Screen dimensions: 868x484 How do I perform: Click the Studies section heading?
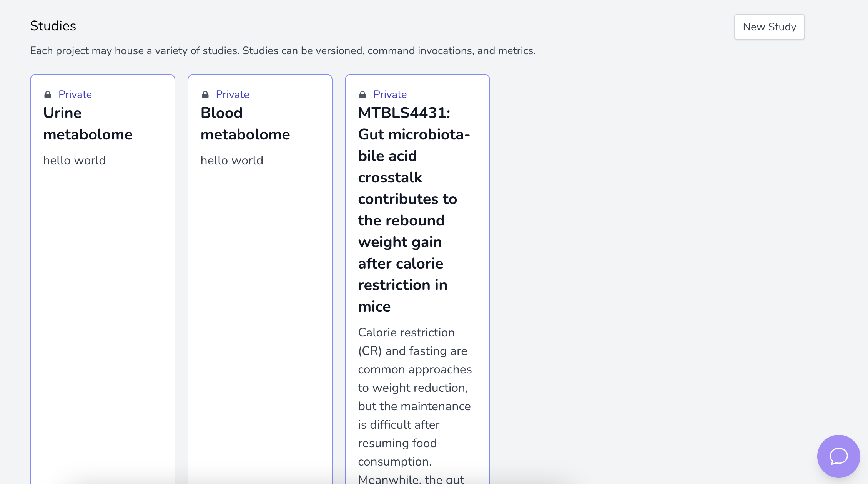(53, 26)
